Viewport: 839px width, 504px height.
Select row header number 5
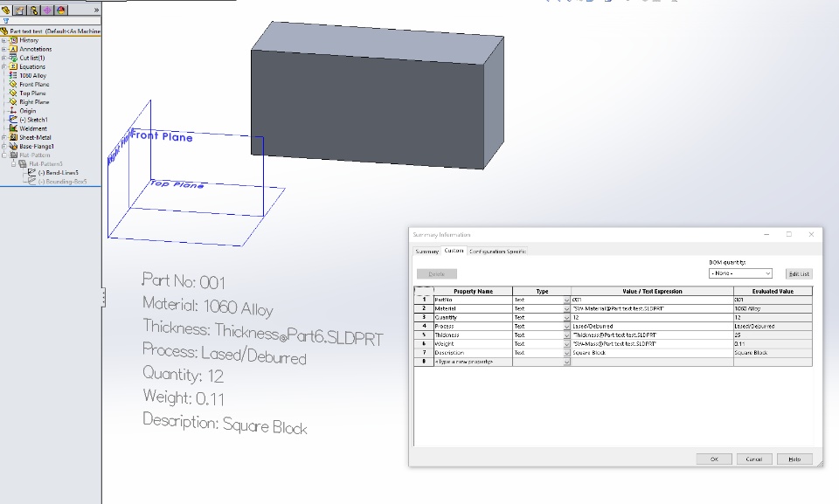pos(424,335)
